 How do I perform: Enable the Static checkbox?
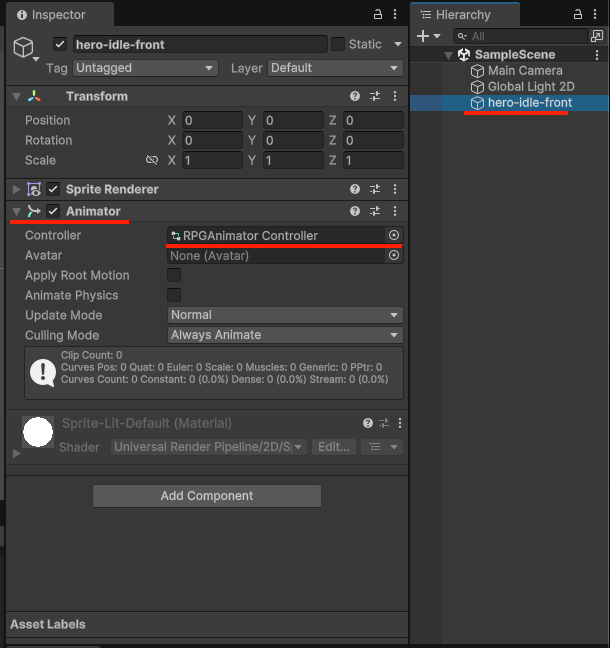(x=338, y=44)
